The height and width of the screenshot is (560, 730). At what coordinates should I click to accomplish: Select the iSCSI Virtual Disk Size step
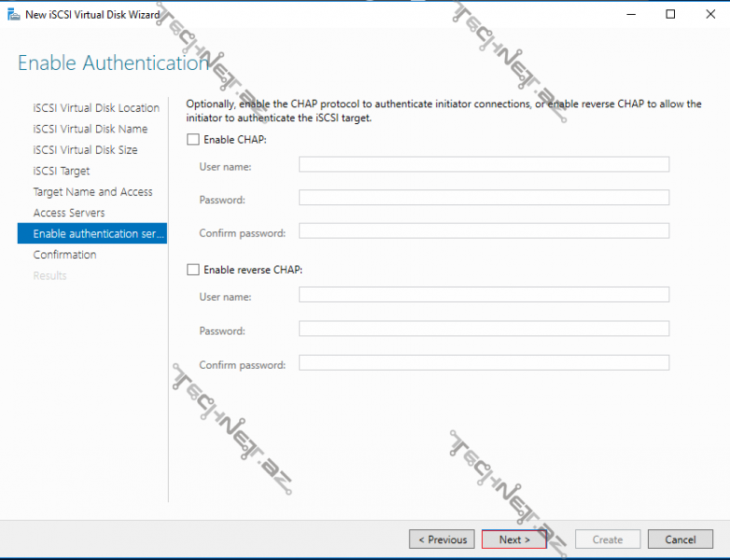click(85, 150)
